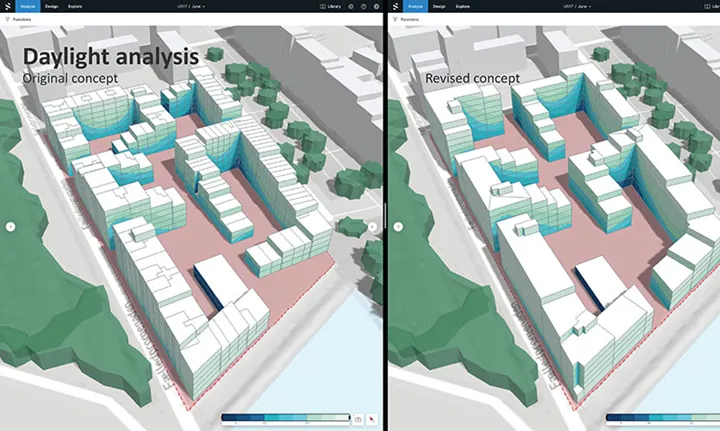The image size is (720, 431).
Task: Click the divider handle between the two windows
Action: click(385, 216)
